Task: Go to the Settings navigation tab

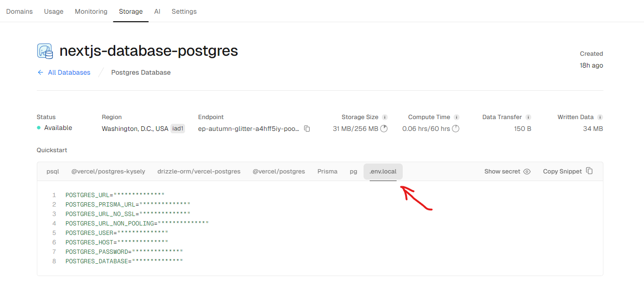Action: tap(184, 11)
